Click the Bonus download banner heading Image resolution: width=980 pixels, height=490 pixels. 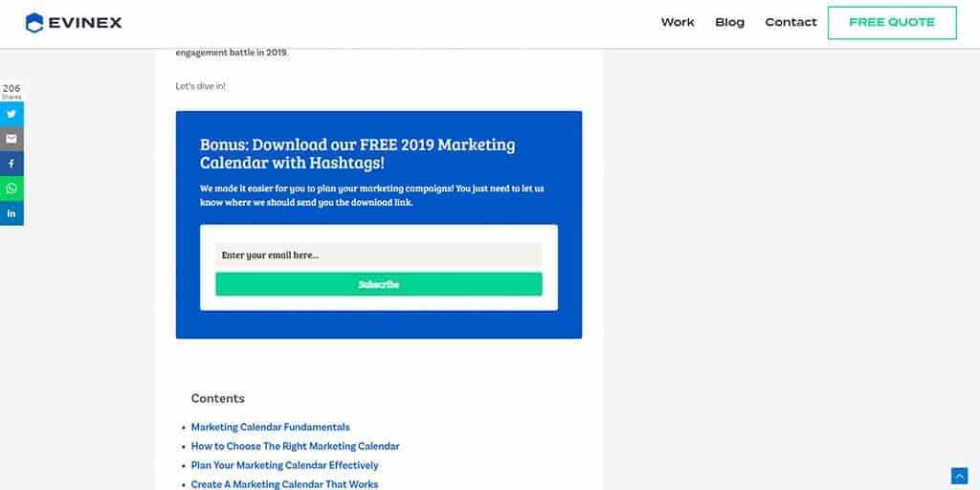tap(358, 154)
